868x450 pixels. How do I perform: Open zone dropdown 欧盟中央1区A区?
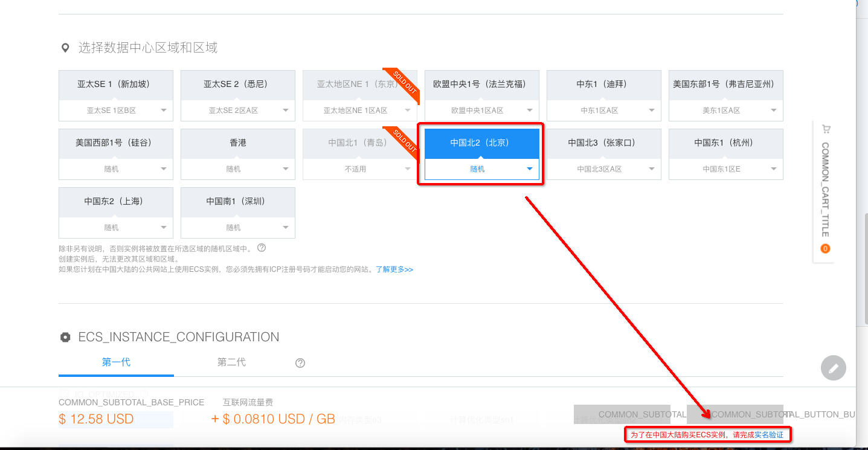[482, 111]
